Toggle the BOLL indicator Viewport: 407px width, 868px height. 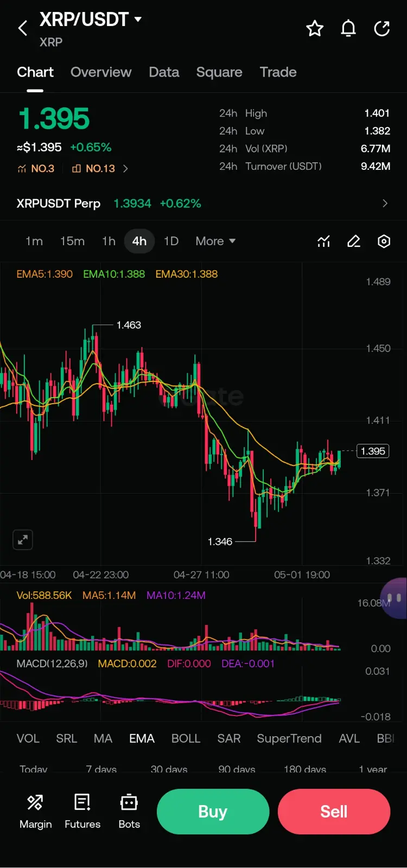pyautogui.click(x=186, y=739)
